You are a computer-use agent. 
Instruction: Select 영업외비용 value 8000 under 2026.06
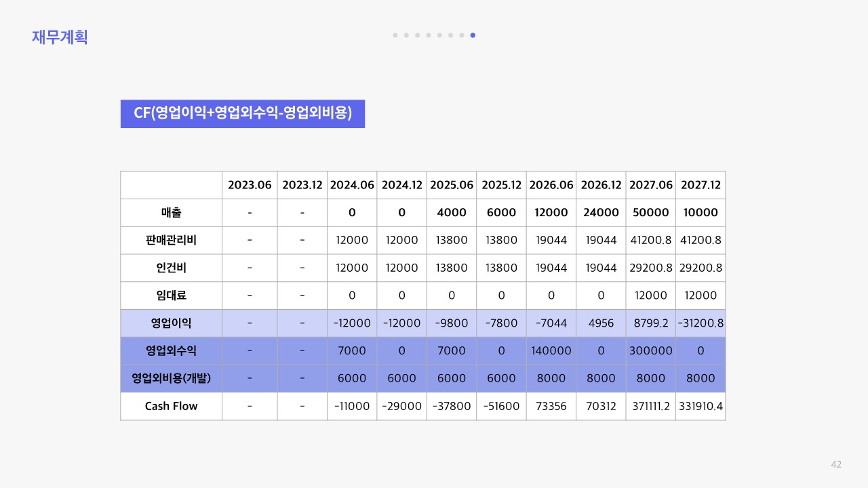click(x=551, y=379)
